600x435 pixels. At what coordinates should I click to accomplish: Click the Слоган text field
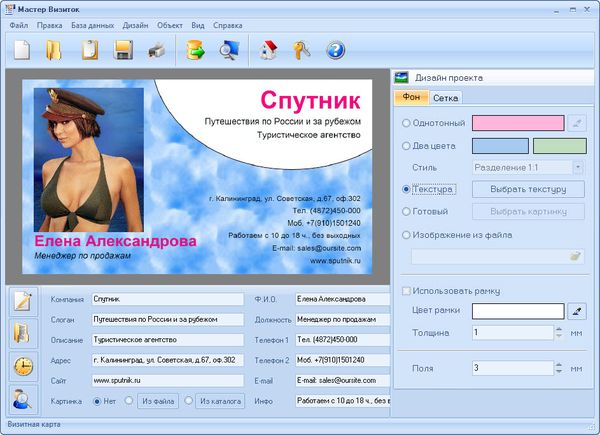point(167,319)
